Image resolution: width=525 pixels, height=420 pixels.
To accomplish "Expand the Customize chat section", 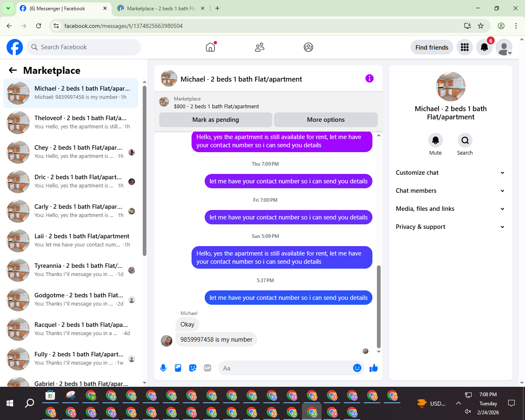I will (450, 173).
